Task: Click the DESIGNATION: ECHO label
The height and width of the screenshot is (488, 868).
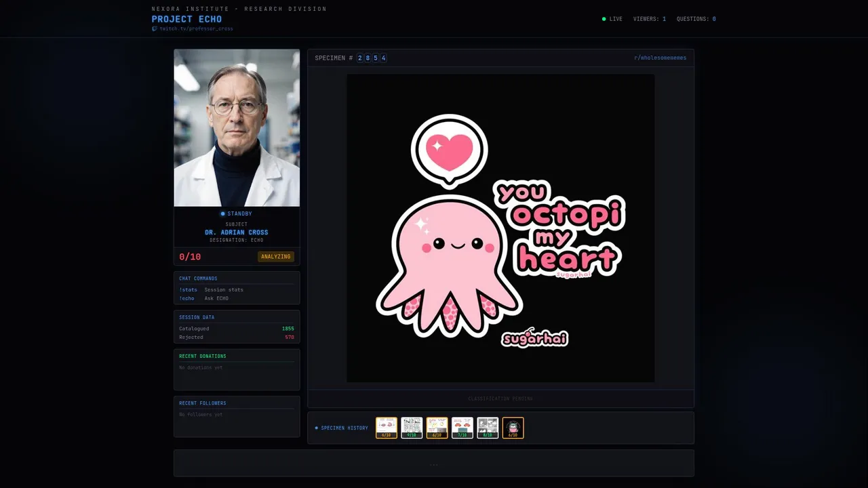Action: [237, 240]
